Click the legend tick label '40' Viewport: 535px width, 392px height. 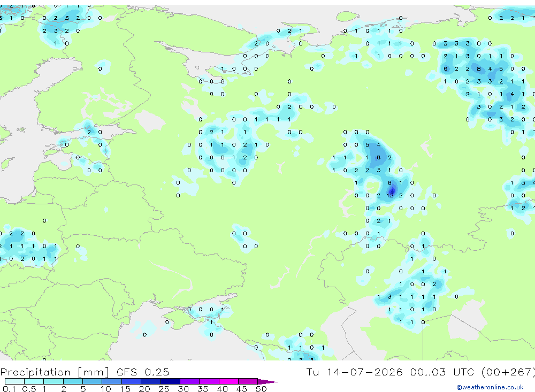[222, 389]
